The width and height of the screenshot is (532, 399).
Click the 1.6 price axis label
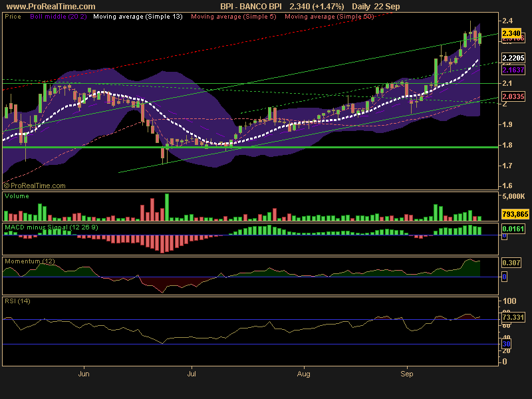[x=507, y=186]
